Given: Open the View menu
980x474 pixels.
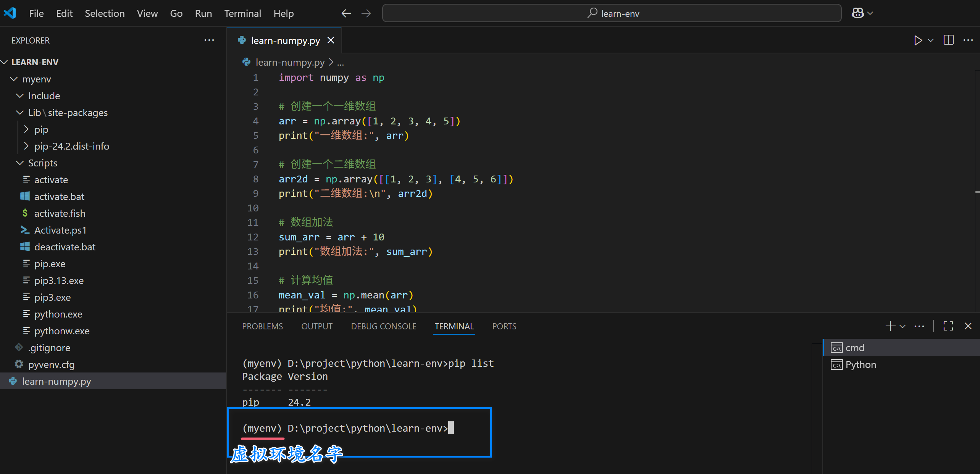Looking at the screenshot, I should coord(147,13).
